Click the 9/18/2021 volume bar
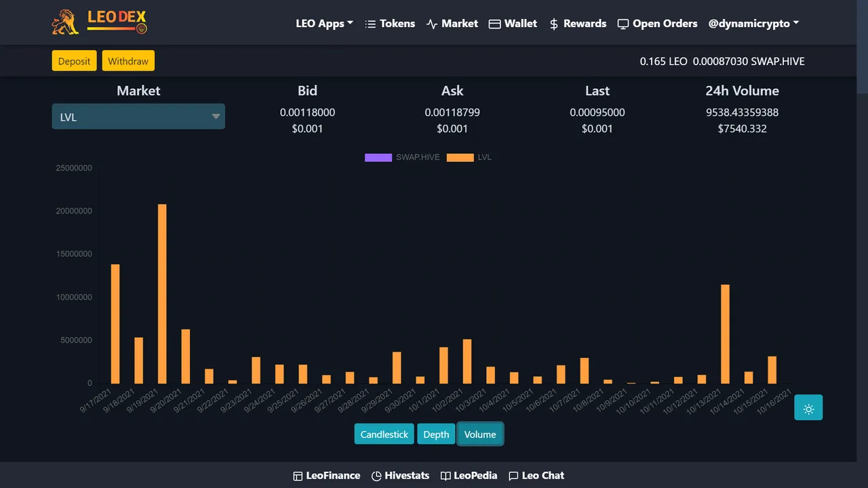The height and width of the screenshot is (488, 868). 139,361
